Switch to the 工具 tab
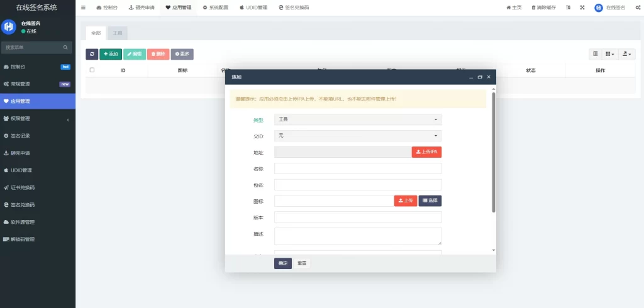The image size is (644, 308). click(x=118, y=33)
